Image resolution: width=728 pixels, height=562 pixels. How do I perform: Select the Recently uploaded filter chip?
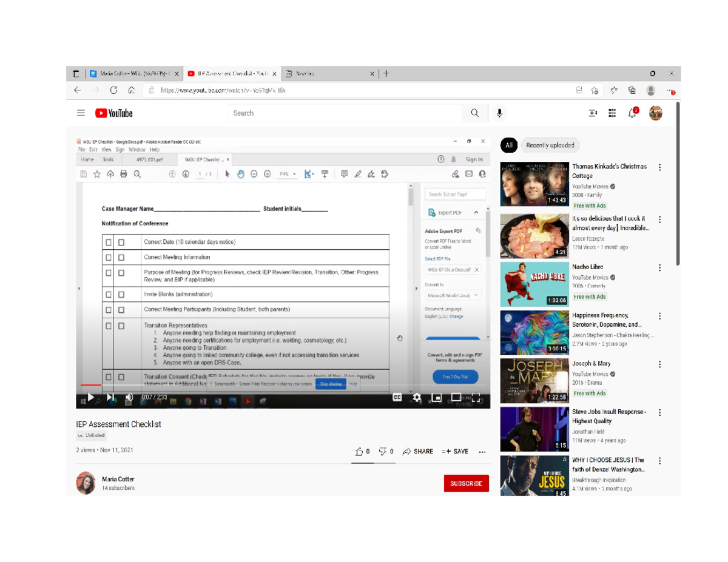550,146
